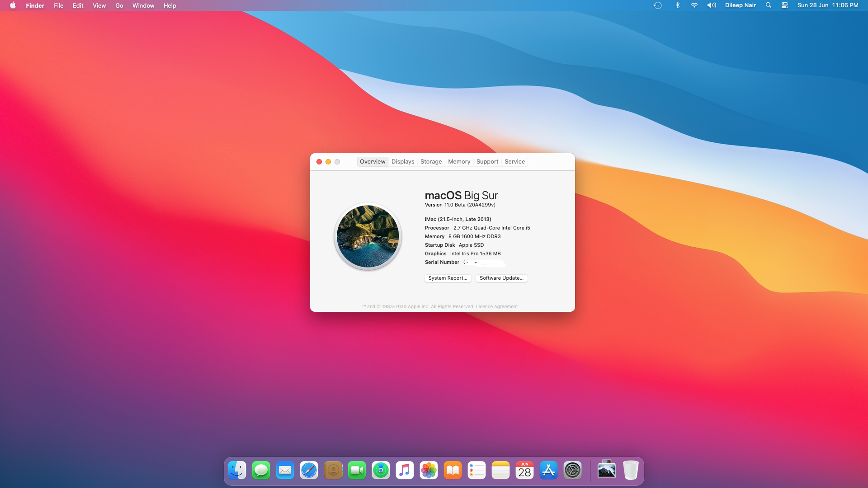Click the Serial Number label
The width and height of the screenshot is (868, 488).
tap(442, 263)
